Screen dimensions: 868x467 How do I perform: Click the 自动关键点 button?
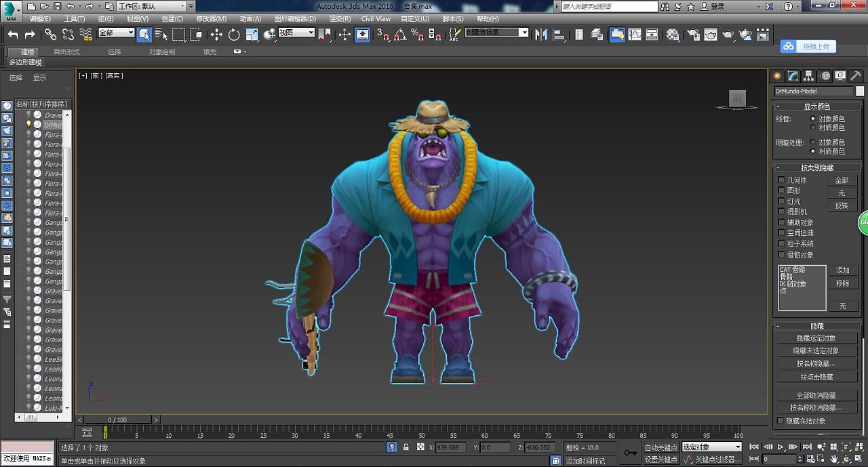coord(660,447)
